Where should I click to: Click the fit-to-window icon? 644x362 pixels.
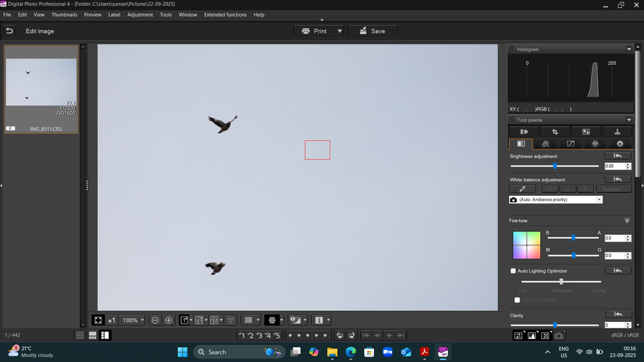[98, 320]
